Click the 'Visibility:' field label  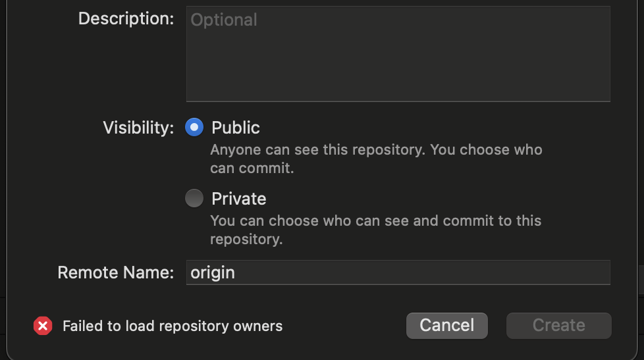[x=138, y=128]
